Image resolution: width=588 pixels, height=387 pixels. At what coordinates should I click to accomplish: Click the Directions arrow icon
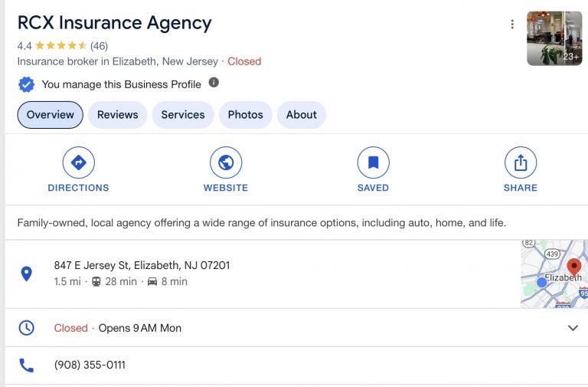tap(78, 162)
